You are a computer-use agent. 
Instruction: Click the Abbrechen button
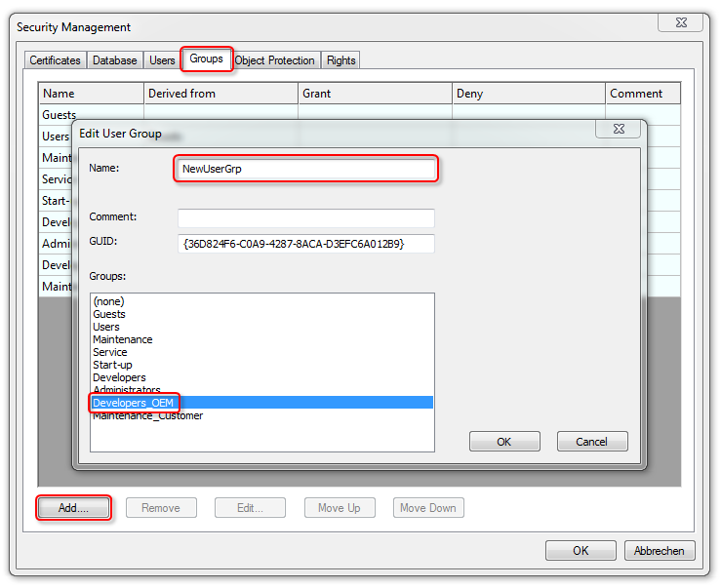660,550
